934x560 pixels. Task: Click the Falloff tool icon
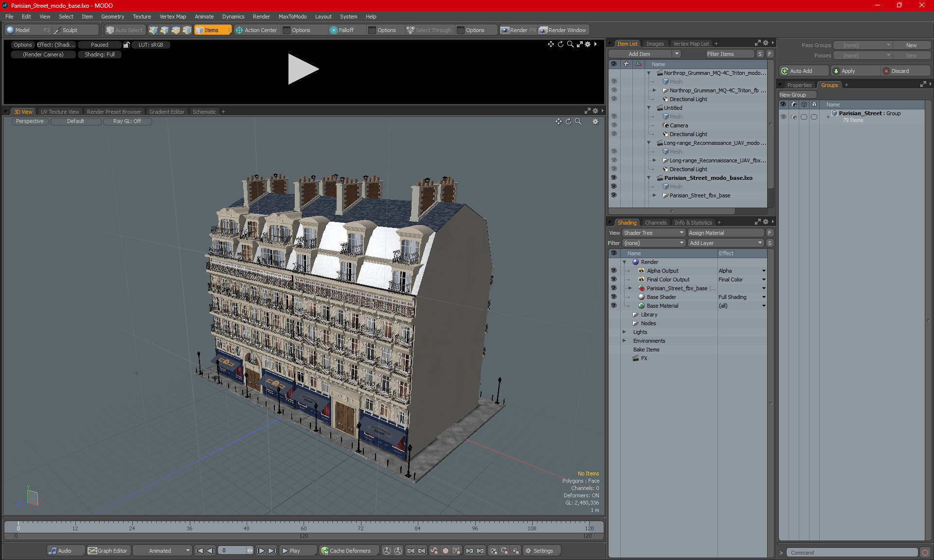coord(334,30)
